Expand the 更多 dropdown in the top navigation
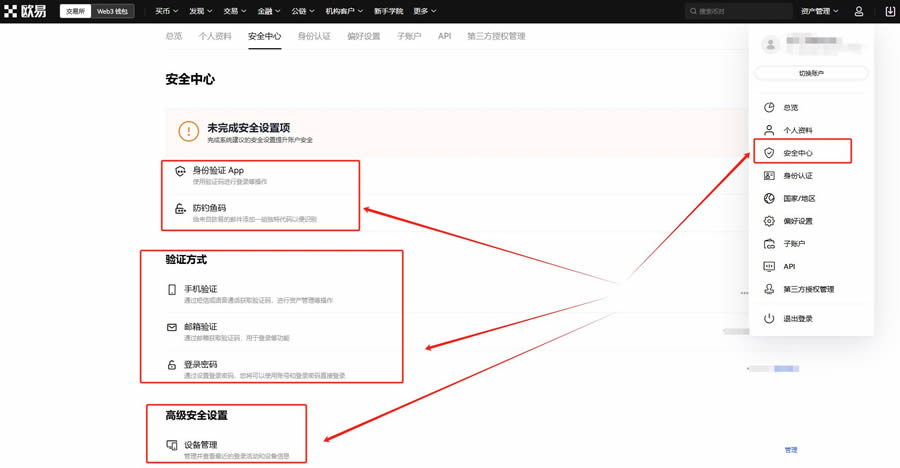This screenshot has width=900, height=468. point(425,11)
